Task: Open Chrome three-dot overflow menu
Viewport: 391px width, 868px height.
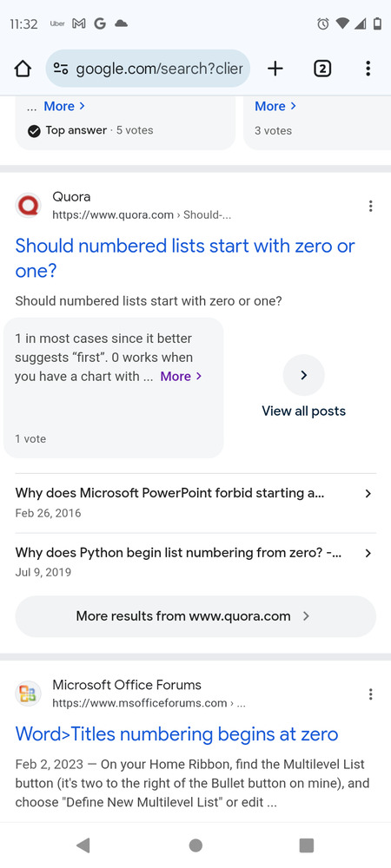Action: click(368, 69)
